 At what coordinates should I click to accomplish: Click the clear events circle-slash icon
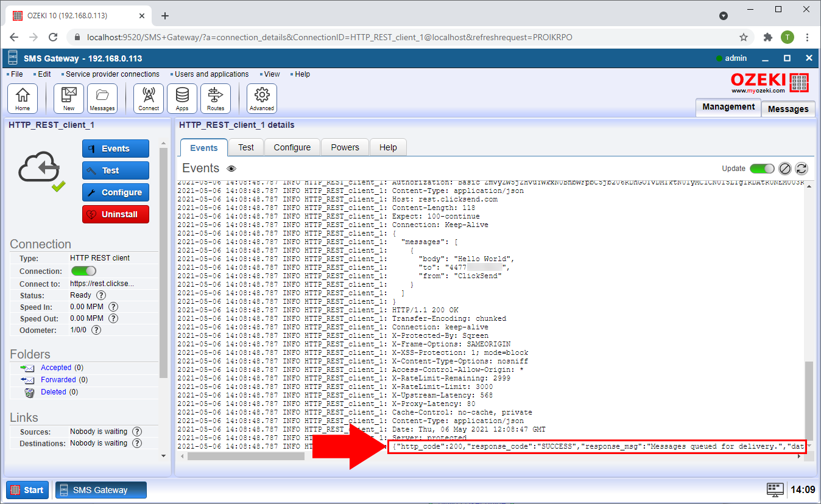(785, 169)
